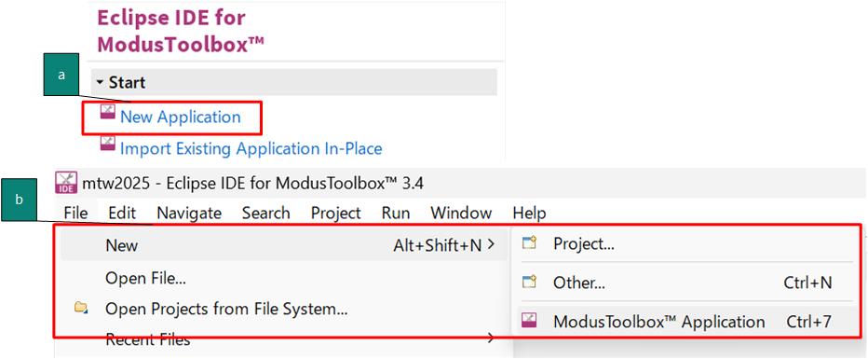Viewport: 868px width, 359px height.
Task: Open the Edit menu
Action: point(122,213)
